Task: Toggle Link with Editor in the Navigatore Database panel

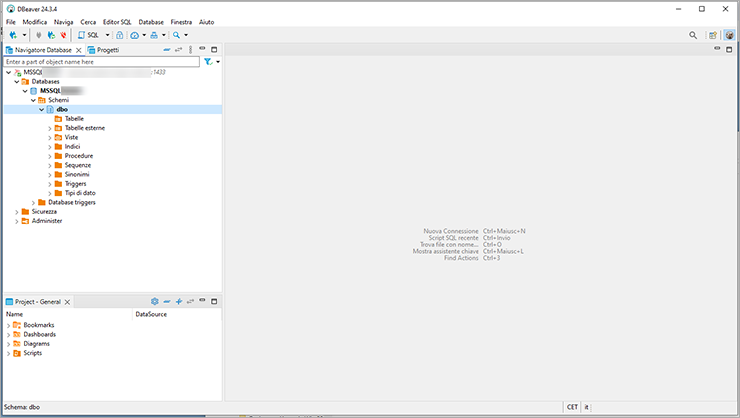Action: tap(178, 50)
